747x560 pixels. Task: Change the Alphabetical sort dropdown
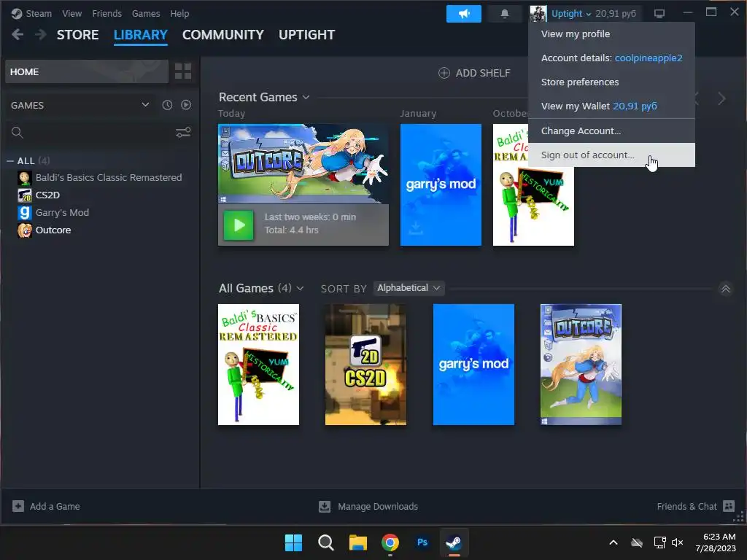click(409, 288)
